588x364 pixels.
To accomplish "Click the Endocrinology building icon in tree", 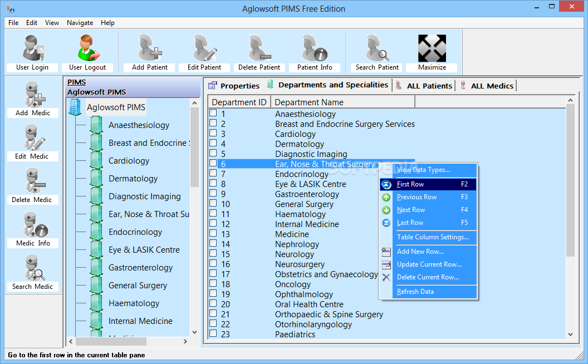I will (x=96, y=232).
